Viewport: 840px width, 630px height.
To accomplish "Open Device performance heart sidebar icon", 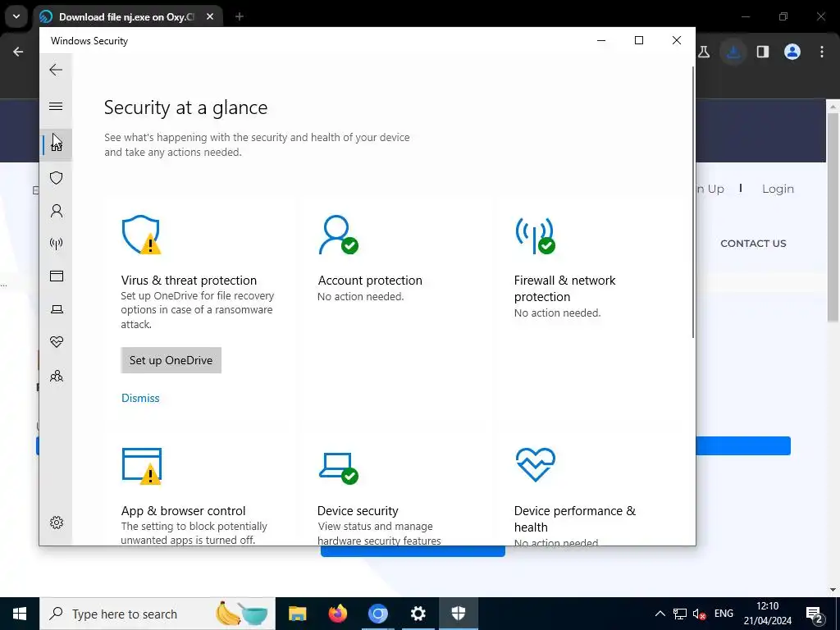I will click(x=57, y=342).
